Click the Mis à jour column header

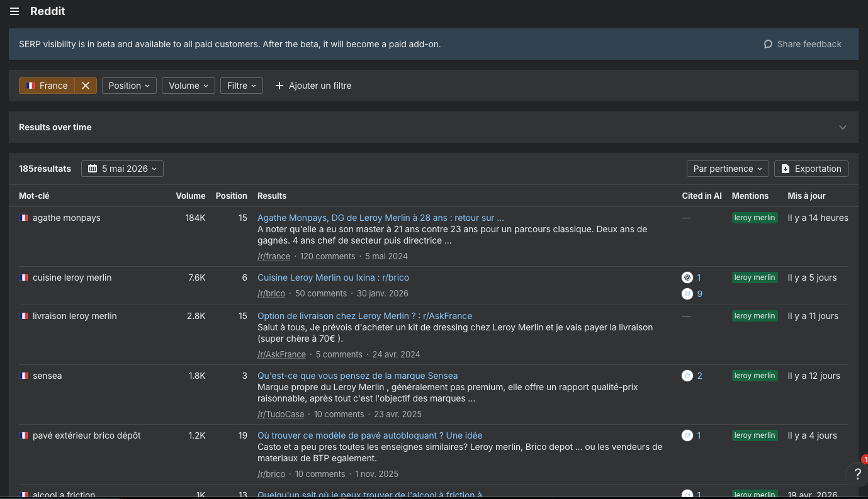[806, 196]
